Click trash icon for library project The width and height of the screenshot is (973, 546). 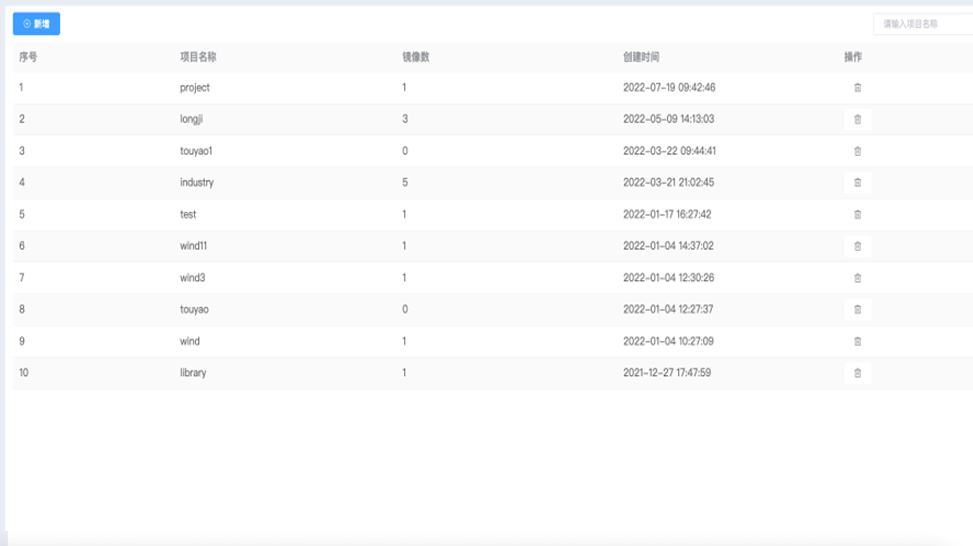pos(857,373)
